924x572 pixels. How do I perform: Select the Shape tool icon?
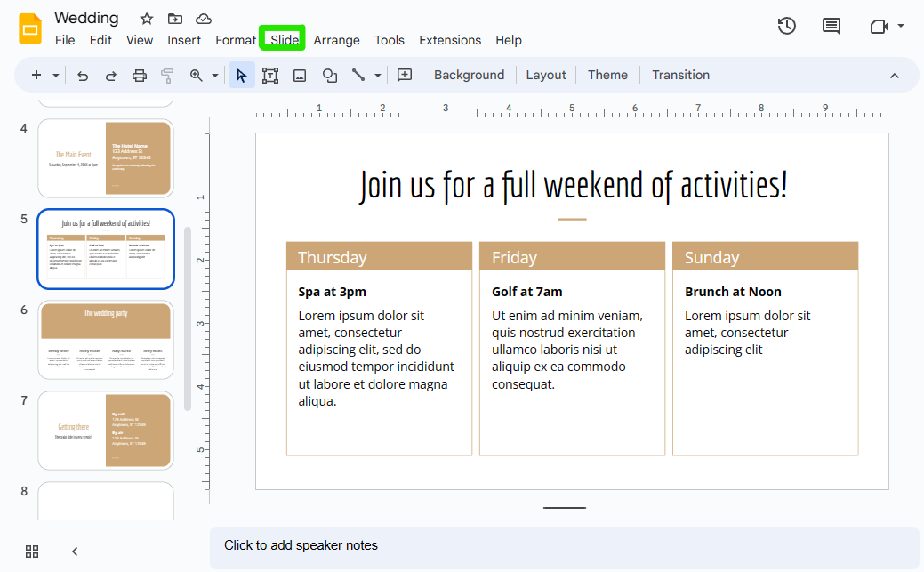point(329,76)
